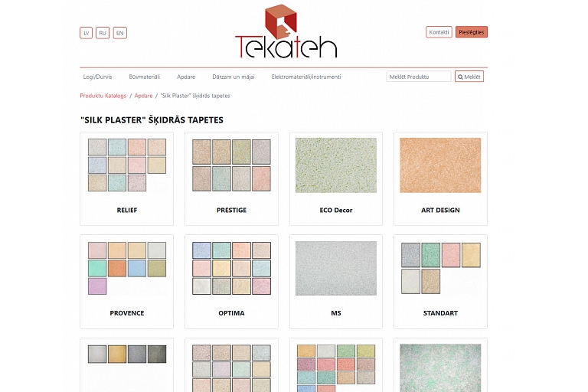Viewport: 588px width, 392px height.
Task: Click the SILK PLASTER ŠĶIDRĀS TAPETES heading
Action: click(x=152, y=120)
